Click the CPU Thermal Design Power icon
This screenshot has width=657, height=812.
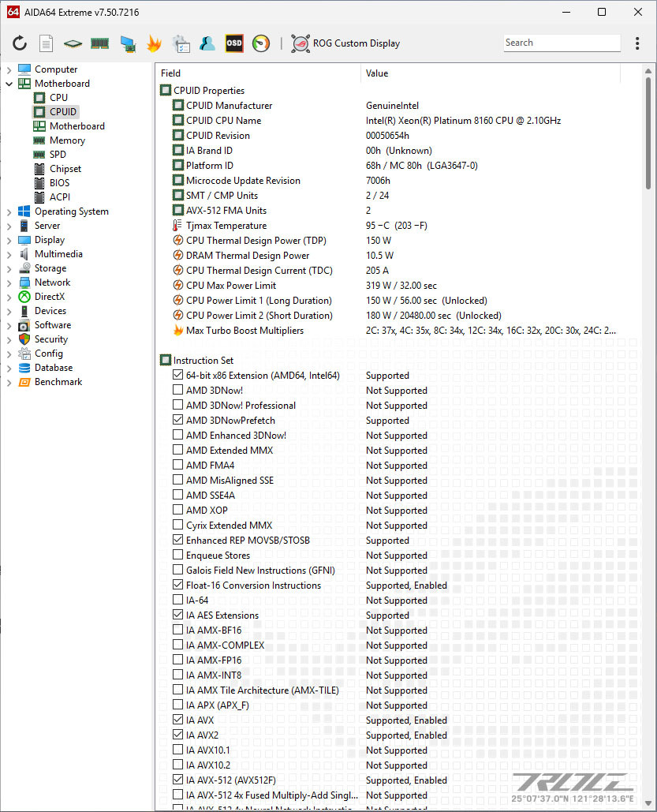tap(178, 241)
